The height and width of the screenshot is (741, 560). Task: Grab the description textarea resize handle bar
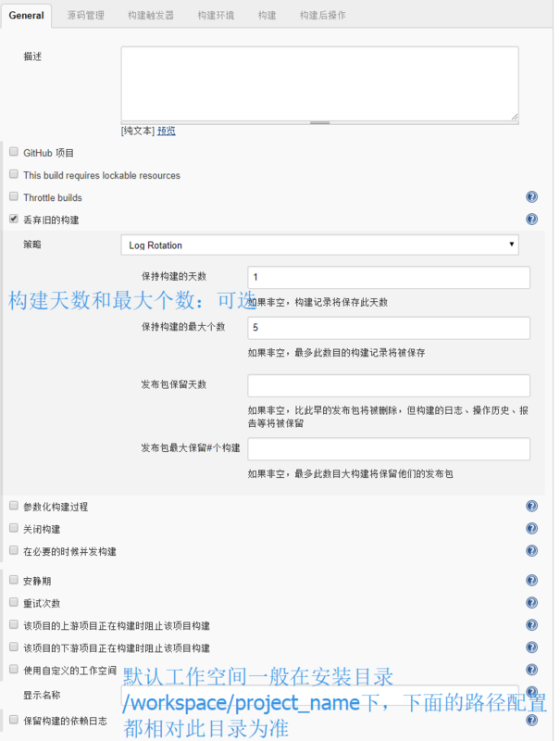[x=319, y=123]
